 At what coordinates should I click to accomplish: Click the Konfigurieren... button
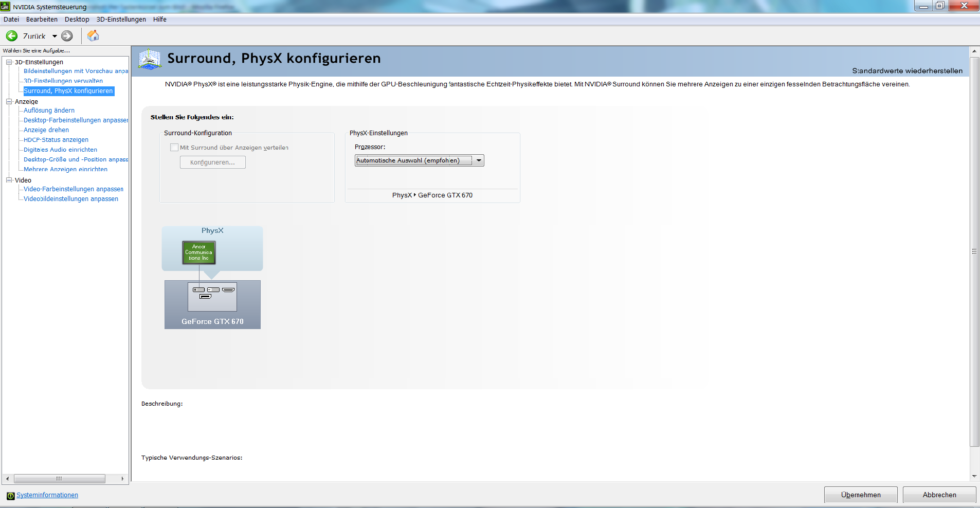213,162
